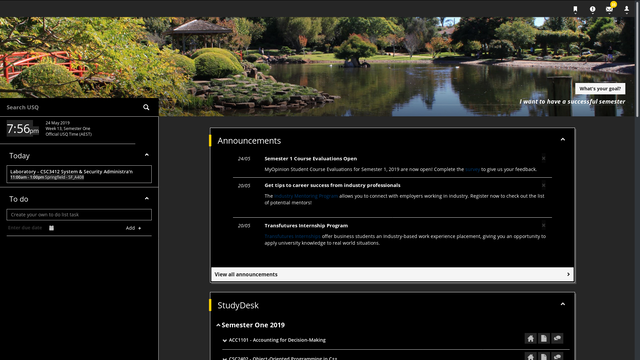640x360 pixels.
Task: Click the create to do list task field
Action: tap(79, 215)
